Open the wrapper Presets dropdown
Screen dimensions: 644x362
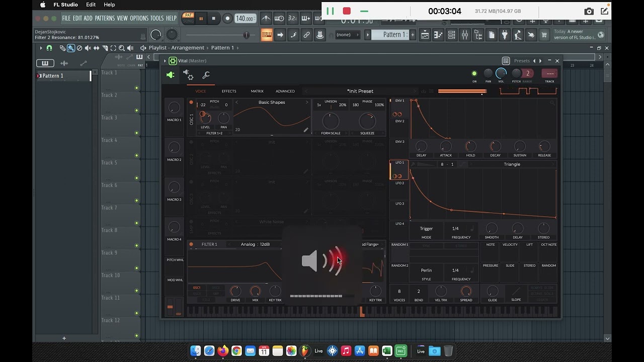522,61
